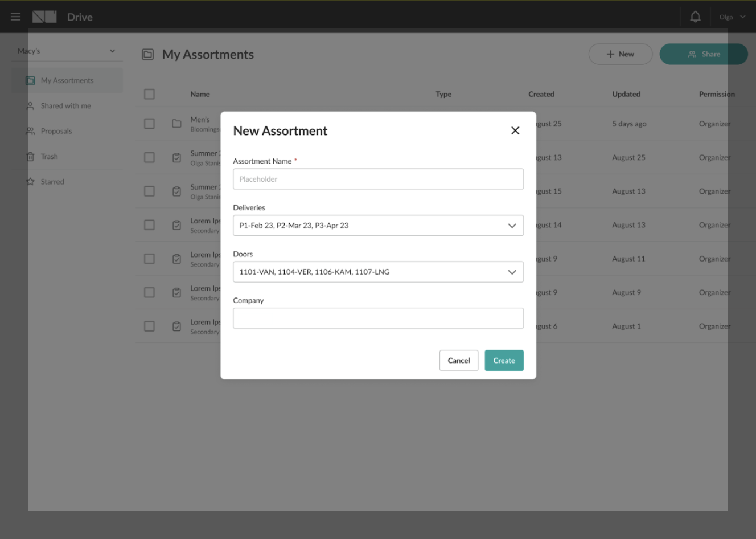Open the Deliveries dropdown
This screenshot has width=756, height=539.
point(511,225)
